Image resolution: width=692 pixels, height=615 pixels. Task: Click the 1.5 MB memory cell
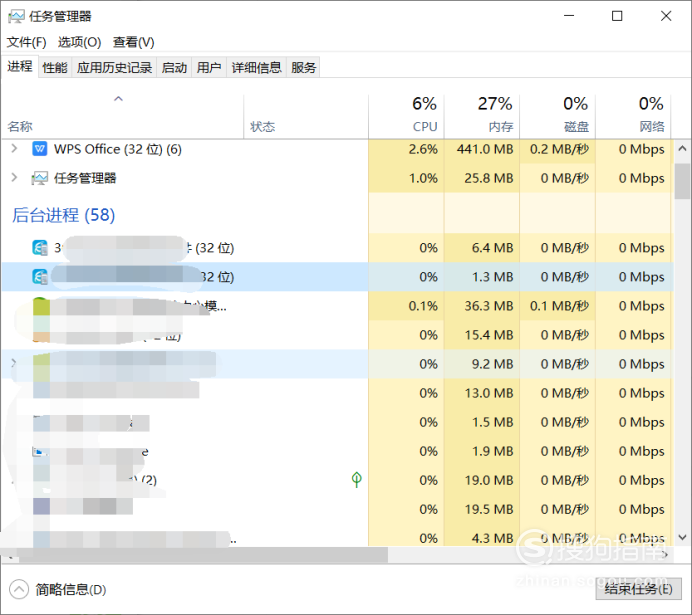(x=481, y=422)
